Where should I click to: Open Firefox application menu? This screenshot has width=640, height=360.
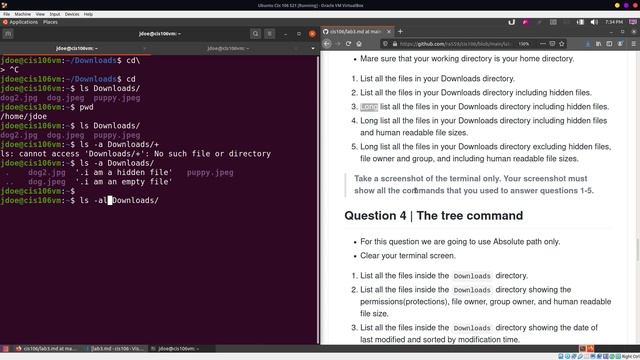[633, 44]
